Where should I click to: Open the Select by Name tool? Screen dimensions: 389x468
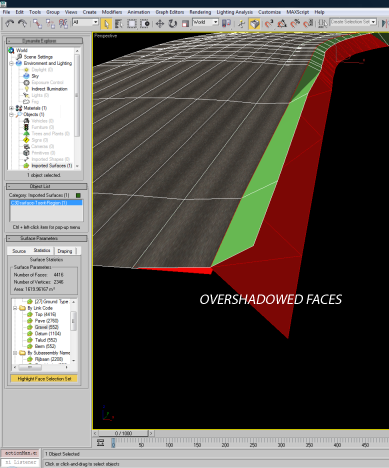point(119,24)
